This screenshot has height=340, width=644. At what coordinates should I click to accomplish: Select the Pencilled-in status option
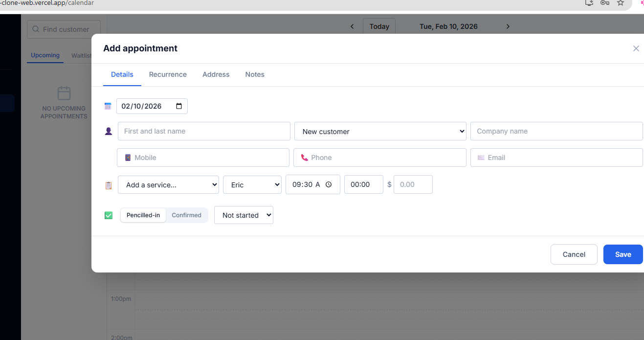[143, 215]
